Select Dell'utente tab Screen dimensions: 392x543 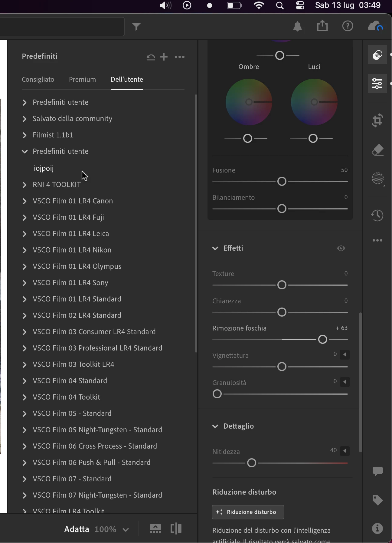(127, 80)
